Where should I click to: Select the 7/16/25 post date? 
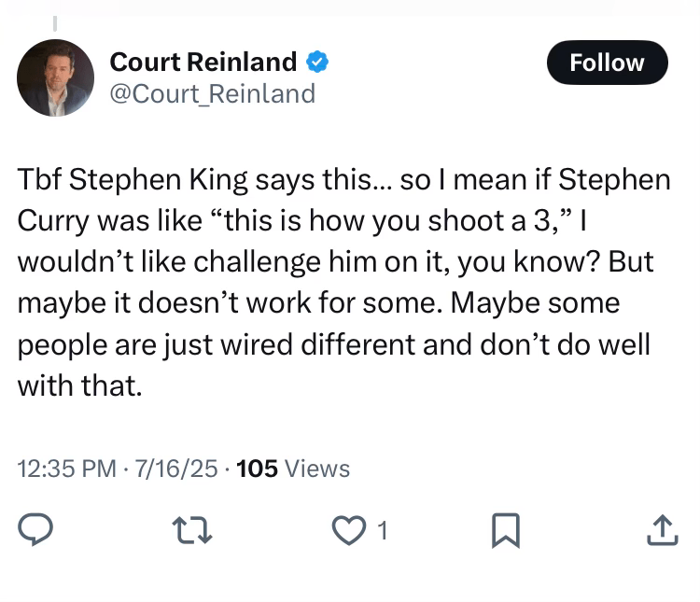click(x=177, y=468)
